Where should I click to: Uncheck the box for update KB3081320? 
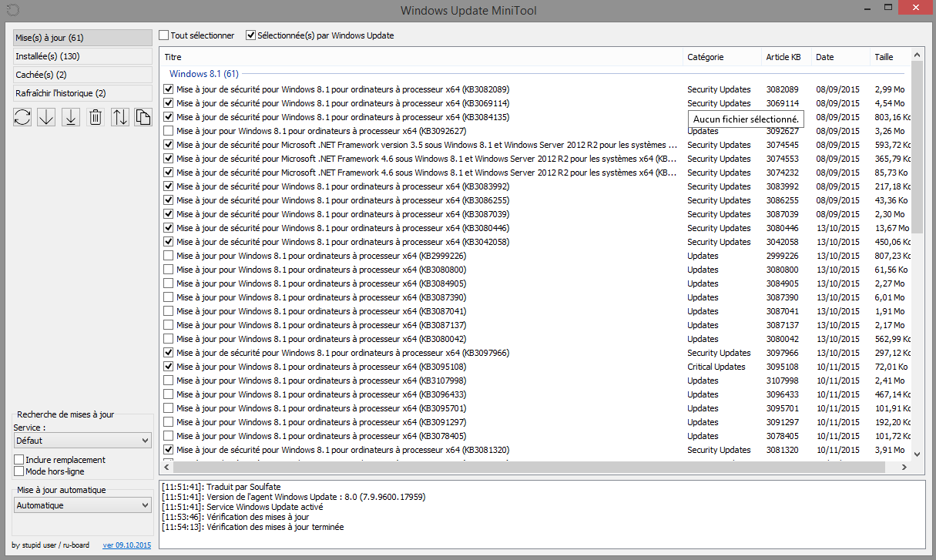coord(169,450)
